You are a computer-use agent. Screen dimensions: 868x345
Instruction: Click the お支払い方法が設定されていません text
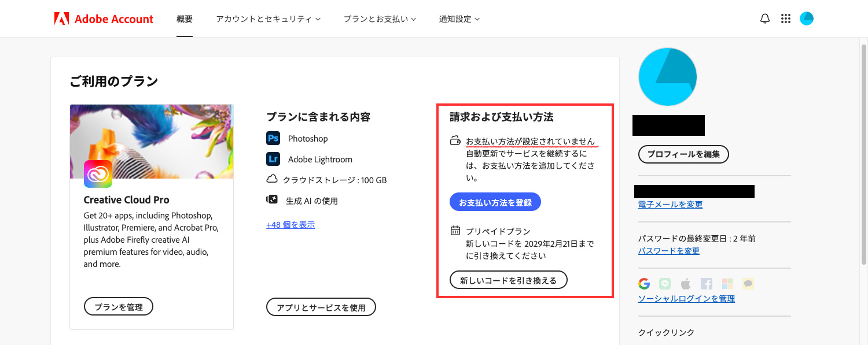530,141
